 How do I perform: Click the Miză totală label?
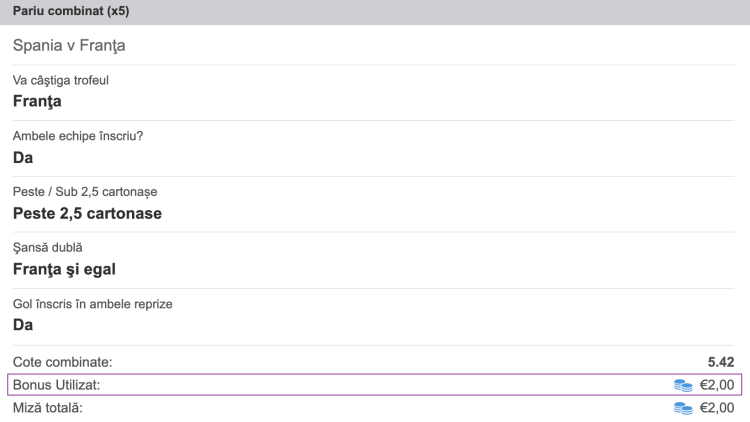[x=47, y=408]
